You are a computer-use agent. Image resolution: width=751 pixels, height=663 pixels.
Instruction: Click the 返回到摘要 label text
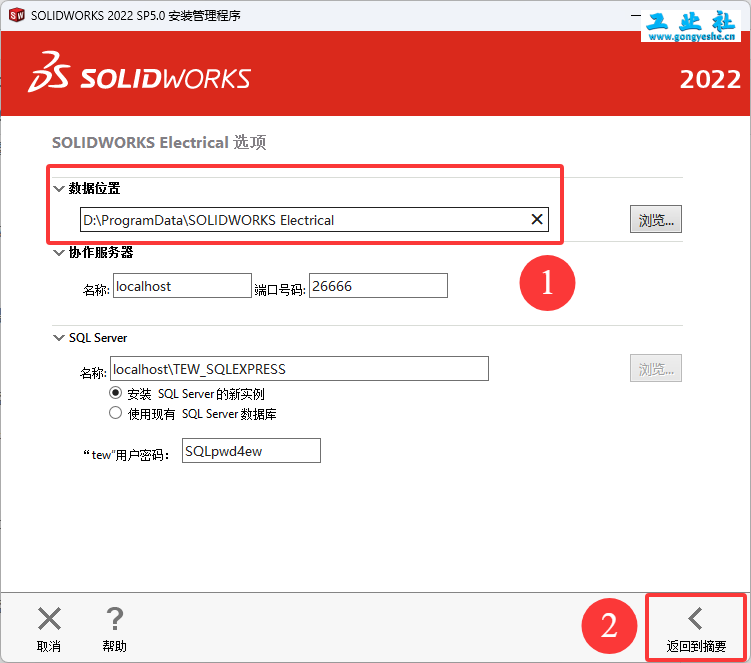coord(696,646)
